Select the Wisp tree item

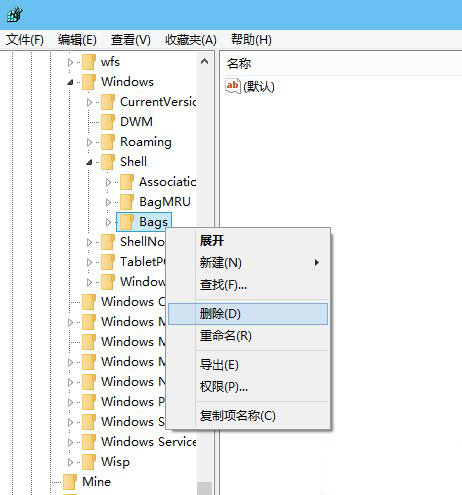[115, 462]
